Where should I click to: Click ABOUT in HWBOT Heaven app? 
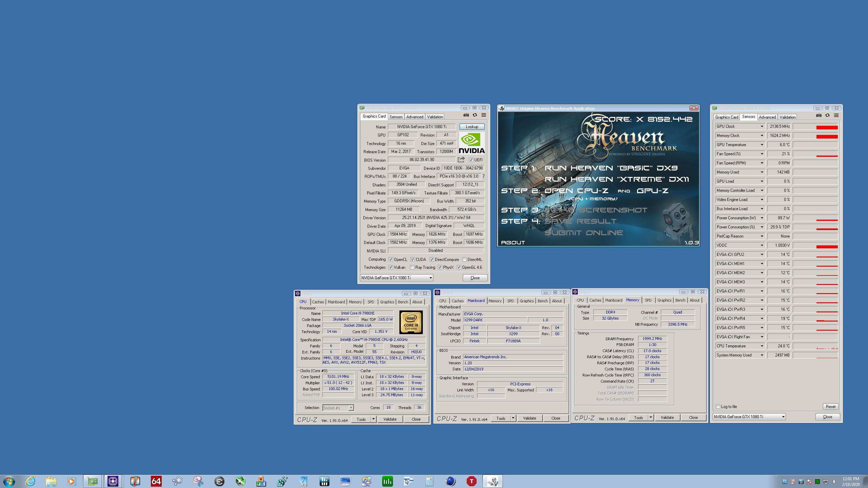(x=513, y=243)
